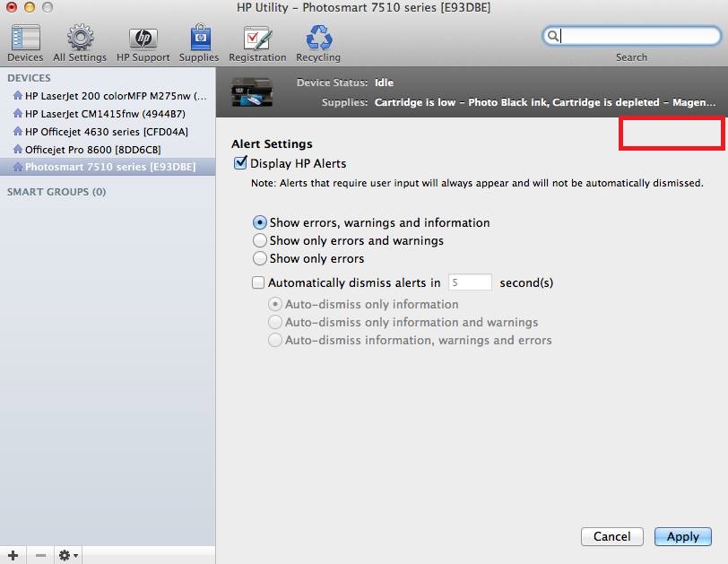Click the Apply button
Screen dimensions: 728x564
point(683,536)
